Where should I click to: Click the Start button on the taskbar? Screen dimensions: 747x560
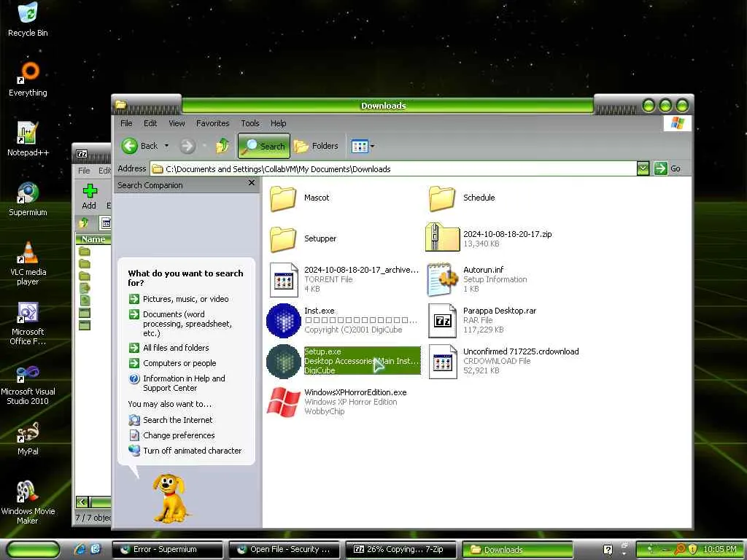pos(34,550)
